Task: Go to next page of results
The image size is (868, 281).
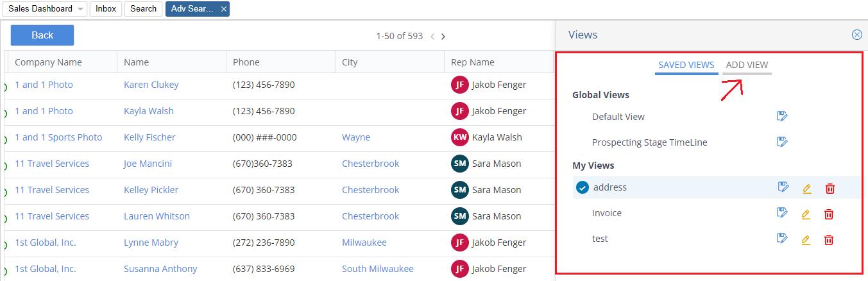Action: (443, 37)
